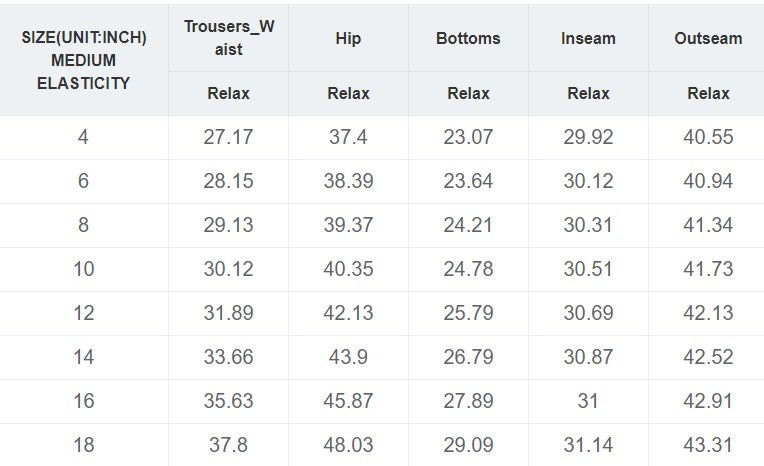Select the Hip column header
Viewport: 764px width, 466px height.
[348, 38]
